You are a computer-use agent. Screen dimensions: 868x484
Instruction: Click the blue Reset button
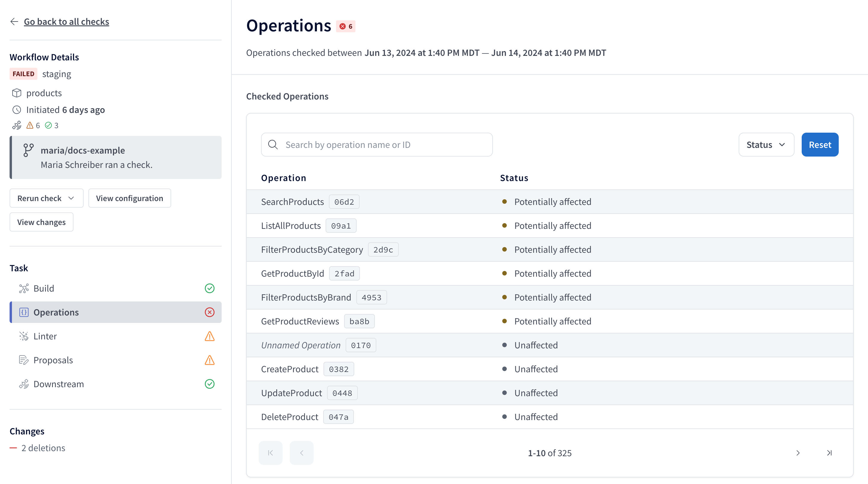pyautogui.click(x=820, y=145)
